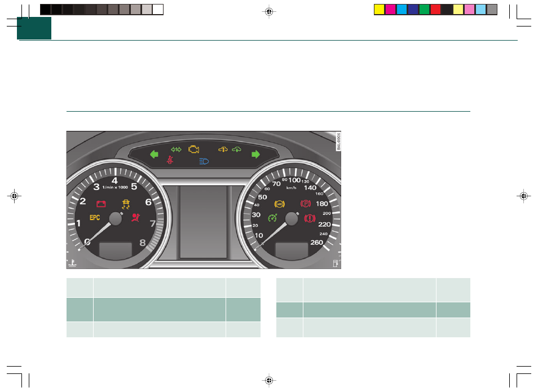
Task: Click the green right turn signal arrow
Action: [255, 155]
